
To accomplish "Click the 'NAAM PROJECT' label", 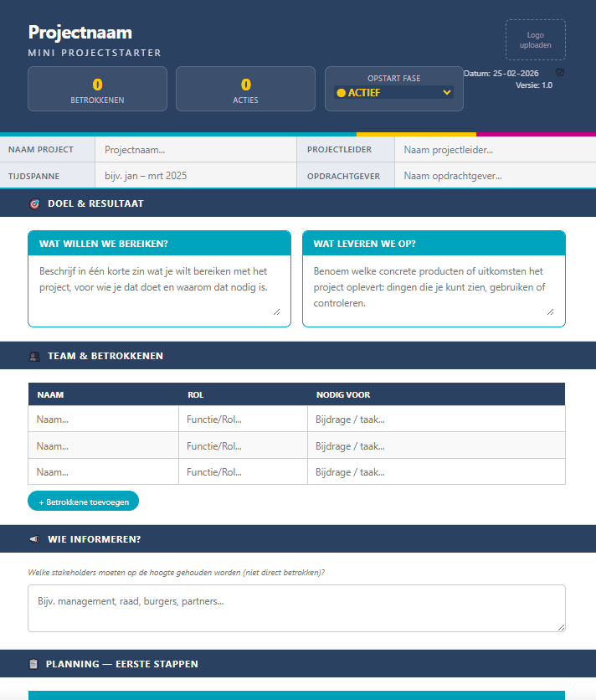I will [x=41, y=150].
